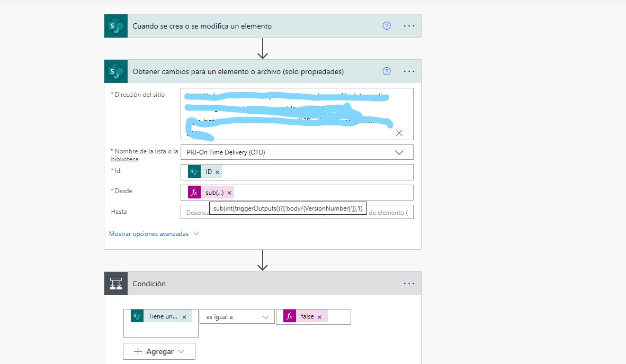Remove the sub(...) expression from Desde
Screen dimensions: 626x364
pyautogui.click(x=229, y=193)
